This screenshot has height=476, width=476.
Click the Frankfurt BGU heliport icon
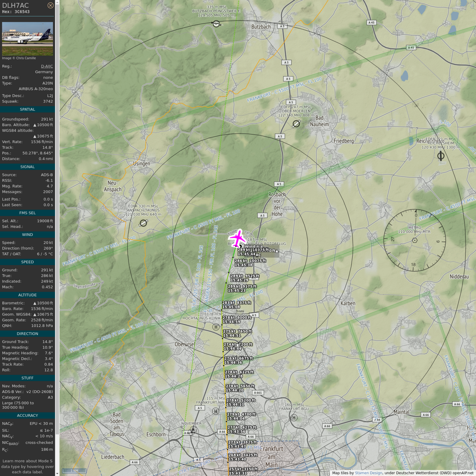click(x=294, y=417)
